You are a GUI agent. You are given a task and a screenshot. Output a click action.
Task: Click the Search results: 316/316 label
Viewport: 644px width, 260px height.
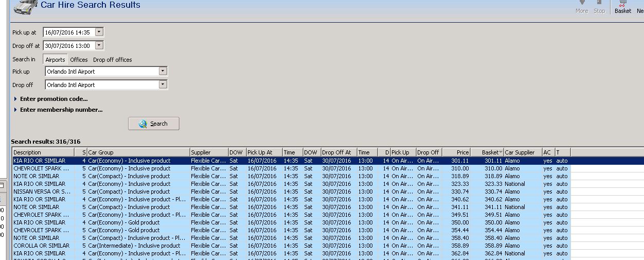pyautogui.click(x=46, y=142)
